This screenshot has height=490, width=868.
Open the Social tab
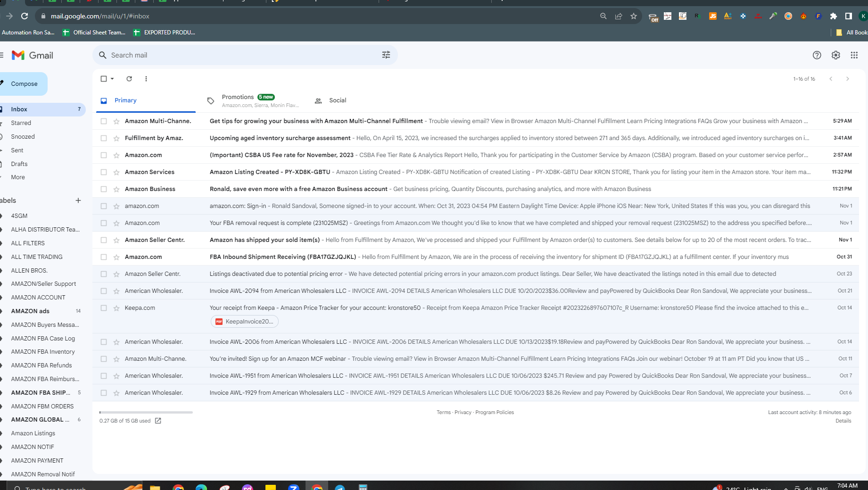pyautogui.click(x=331, y=100)
